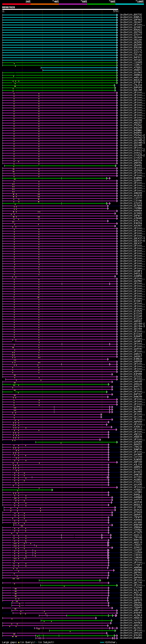This screenshot has height=644, width=146.
Task: Select hit label UniRef100_Q019A3
Action: 131,72
